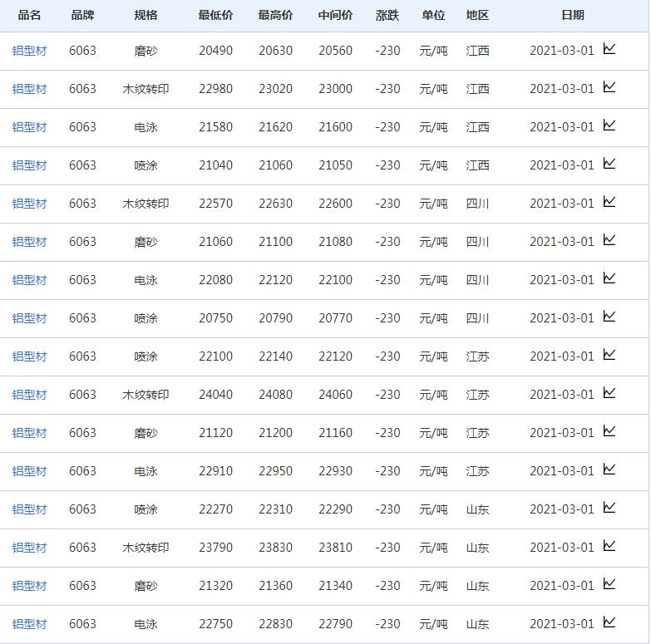Click the 最低价 column header
Viewport: 651px width, 644px height.
click(x=215, y=15)
